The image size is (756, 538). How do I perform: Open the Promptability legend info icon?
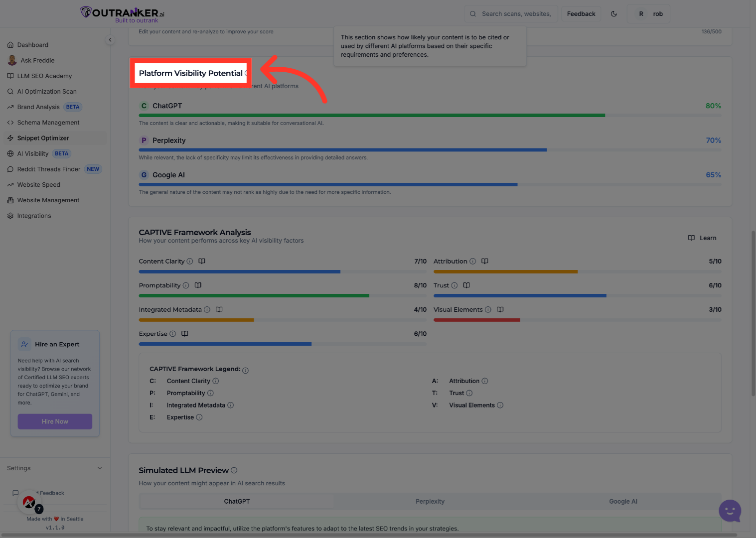point(211,393)
